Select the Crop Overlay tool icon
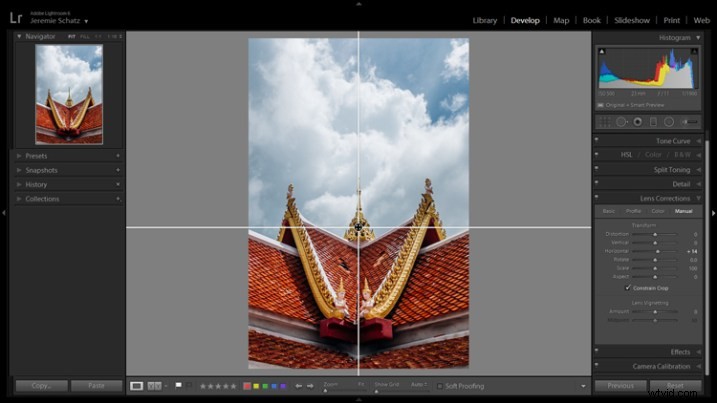 coord(605,122)
